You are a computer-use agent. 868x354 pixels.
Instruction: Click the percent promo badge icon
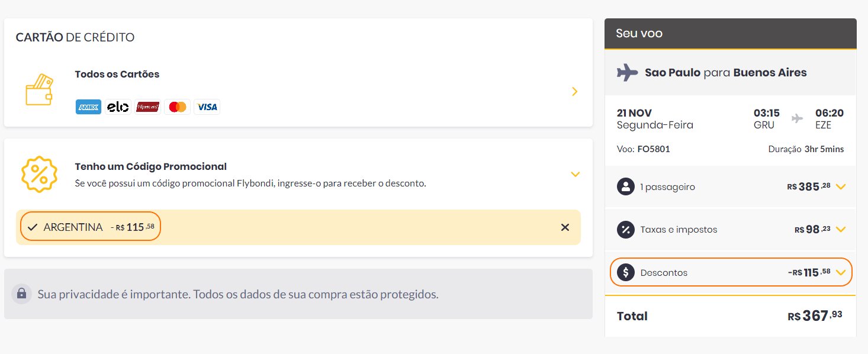click(39, 174)
